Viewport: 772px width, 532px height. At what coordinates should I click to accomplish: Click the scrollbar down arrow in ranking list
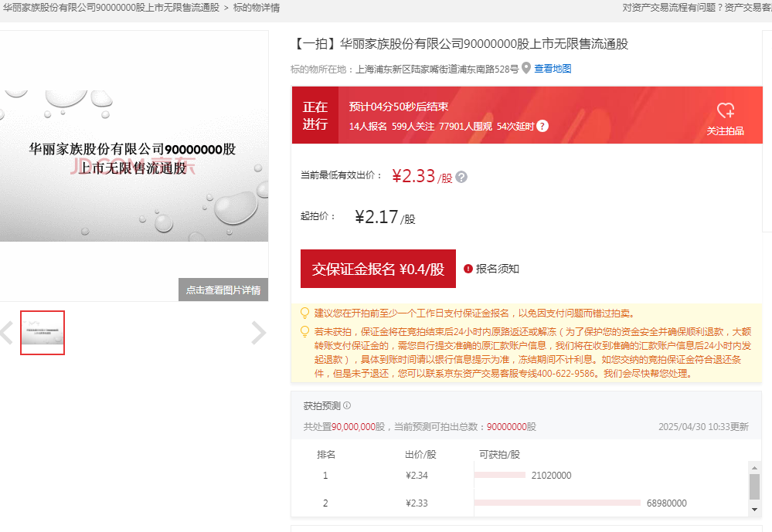(x=754, y=510)
